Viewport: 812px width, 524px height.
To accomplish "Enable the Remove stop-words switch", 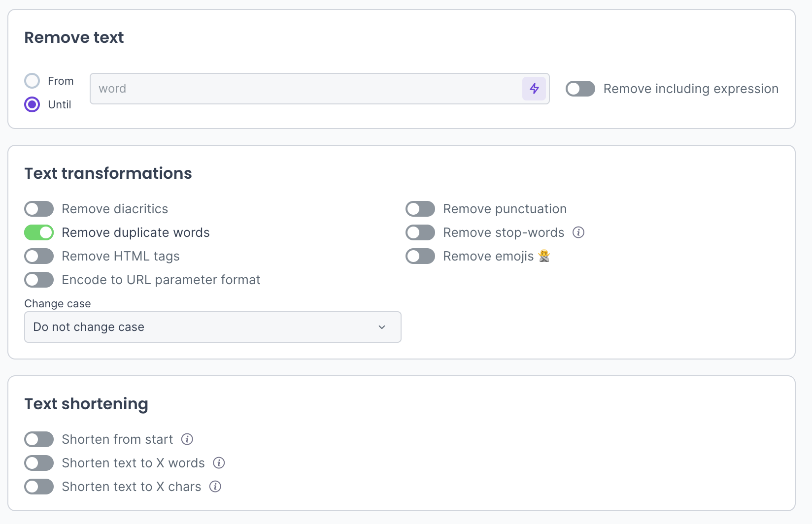I will [420, 232].
